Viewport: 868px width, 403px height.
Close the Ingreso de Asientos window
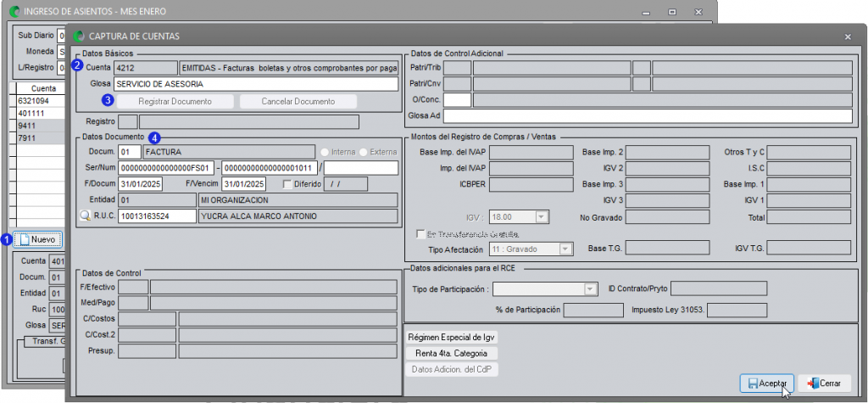pos(698,11)
